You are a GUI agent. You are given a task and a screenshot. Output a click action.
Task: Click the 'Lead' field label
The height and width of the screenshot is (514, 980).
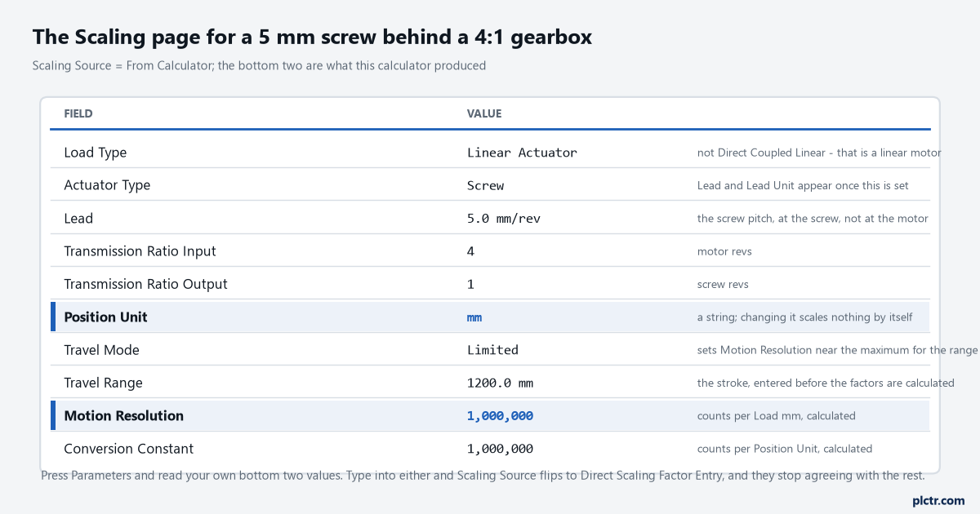[x=78, y=218]
